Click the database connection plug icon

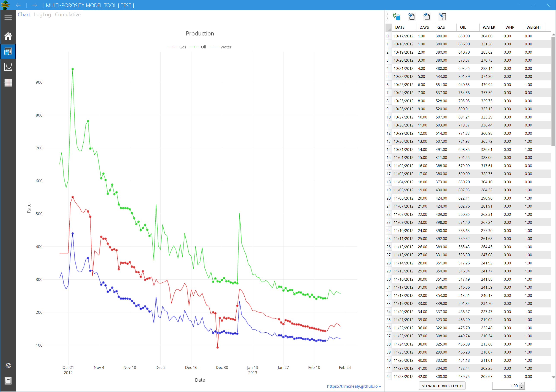[x=396, y=16]
